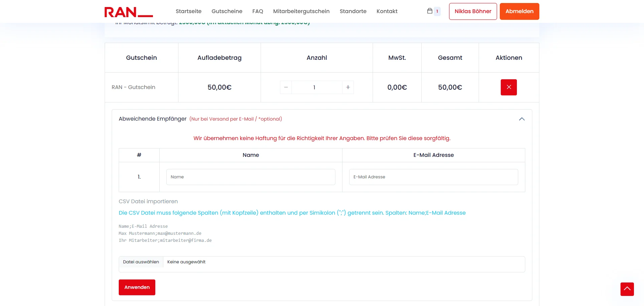The height and width of the screenshot is (306, 644).
Task: Remove RAN voucher with red X button
Action: pyautogui.click(x=508, y=87)
